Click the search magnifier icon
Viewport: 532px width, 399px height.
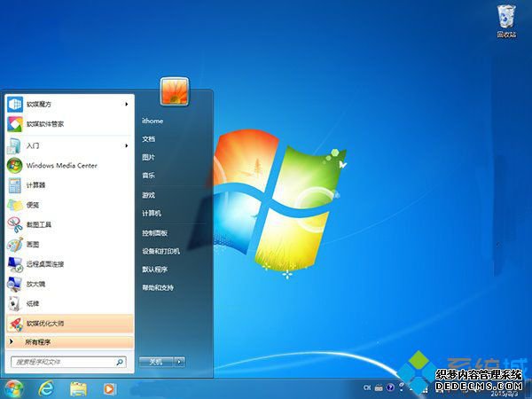coord(120,362)
